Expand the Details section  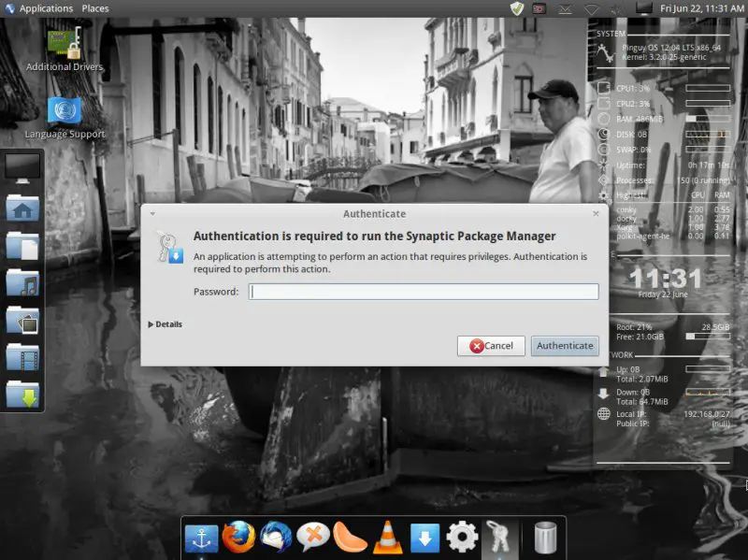[165, 324]
